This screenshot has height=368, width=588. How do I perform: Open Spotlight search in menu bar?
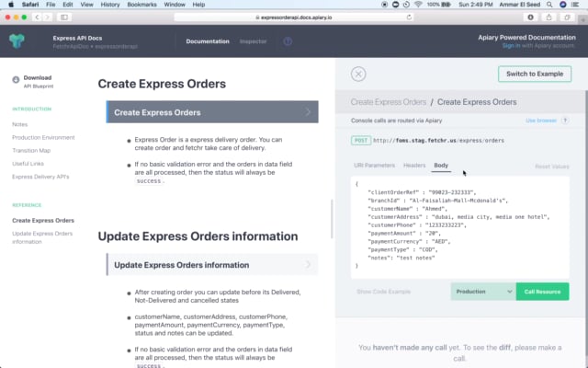coord(549,5)
